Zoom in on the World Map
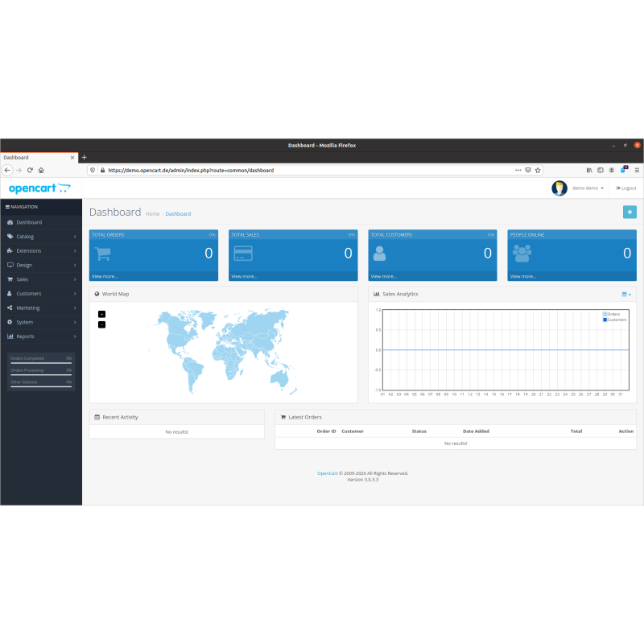The width and height of the screenshot is (644, 644). (x=101, y=314)
